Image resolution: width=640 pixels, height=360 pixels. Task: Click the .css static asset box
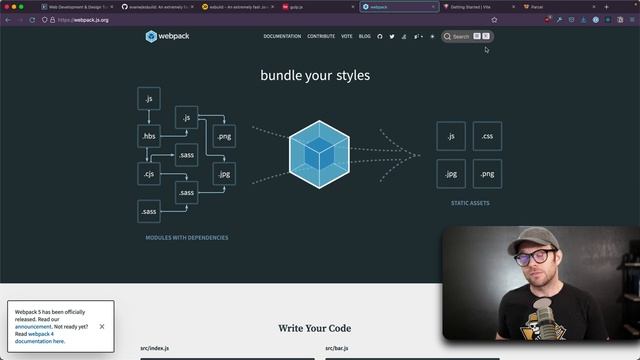[x=487, y=136]
